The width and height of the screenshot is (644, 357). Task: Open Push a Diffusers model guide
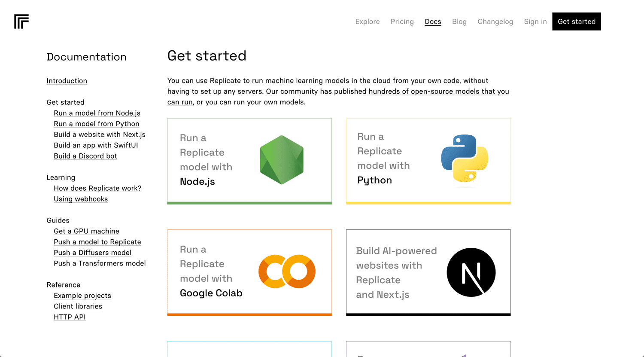click(93, 253)
